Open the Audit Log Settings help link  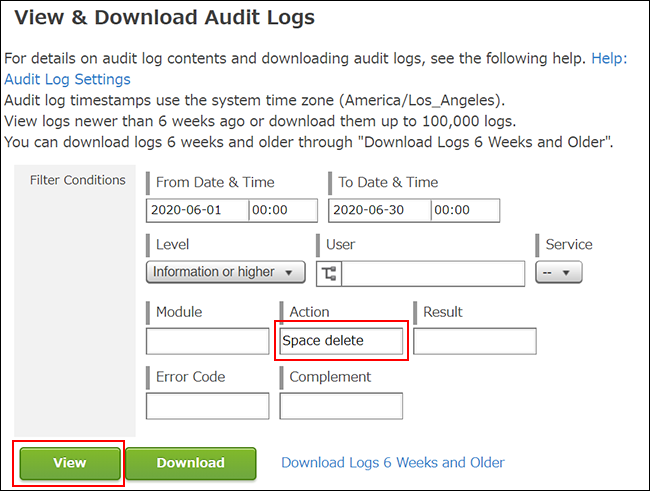click(x=67, y=79)
